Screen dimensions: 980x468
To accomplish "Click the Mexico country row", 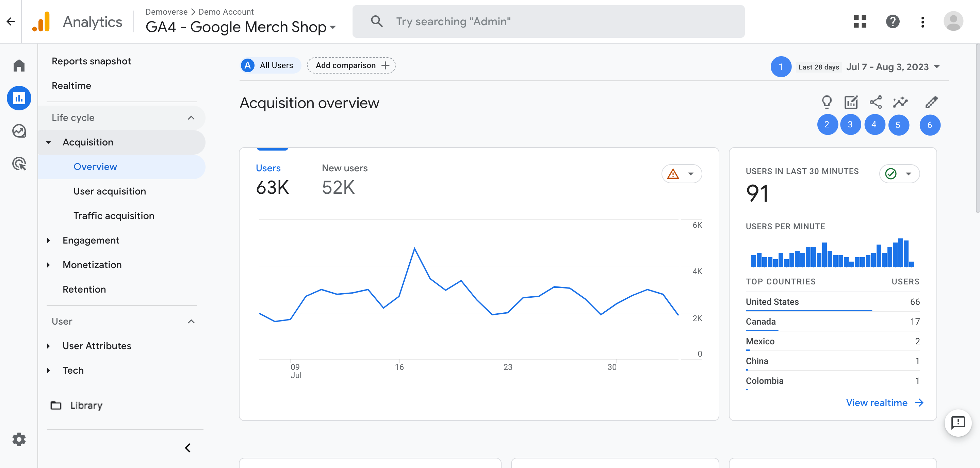I will (832, 342).
